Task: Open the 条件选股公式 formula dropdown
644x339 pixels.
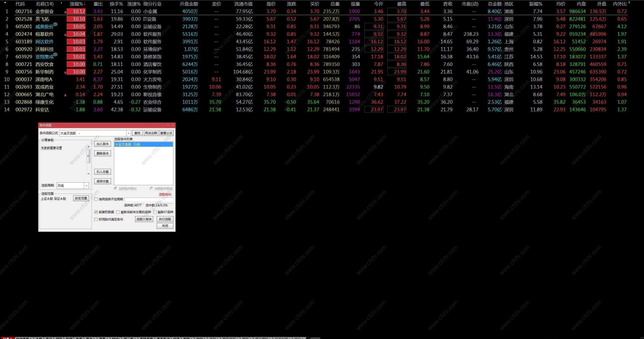Action: tap(129, 133)
